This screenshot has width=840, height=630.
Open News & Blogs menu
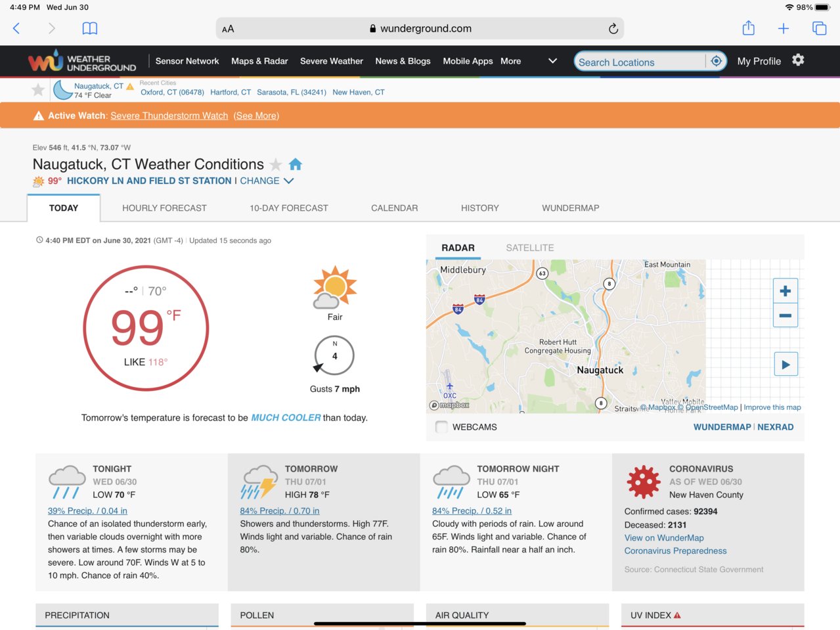(x=403, y=61)
